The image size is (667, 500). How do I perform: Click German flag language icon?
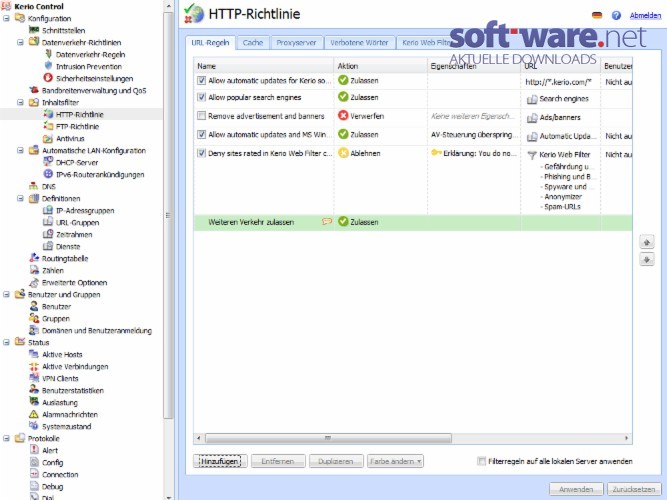point(597,15)
